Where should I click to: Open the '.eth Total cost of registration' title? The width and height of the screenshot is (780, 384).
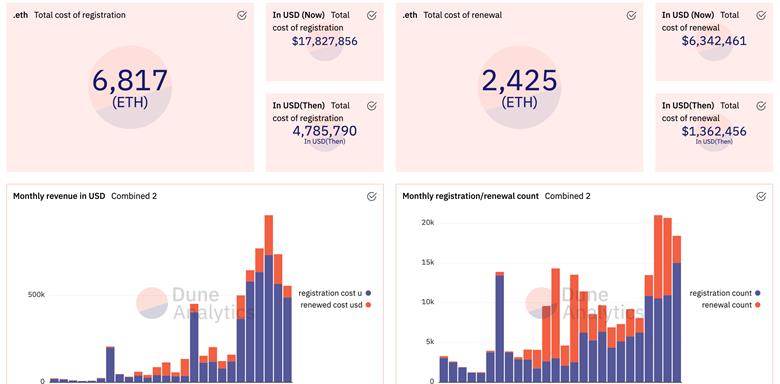coord(69,15)
